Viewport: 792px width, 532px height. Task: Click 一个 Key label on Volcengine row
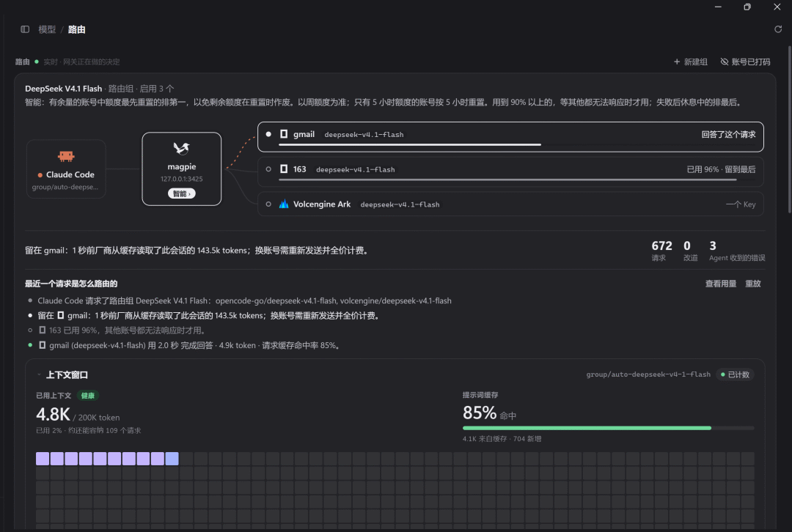click(741, 204)
